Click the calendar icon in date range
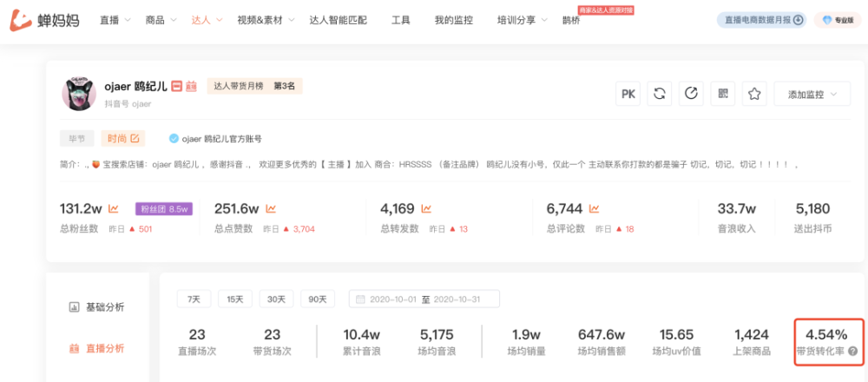This screenshot has height=382, width=868. point(360,300)
